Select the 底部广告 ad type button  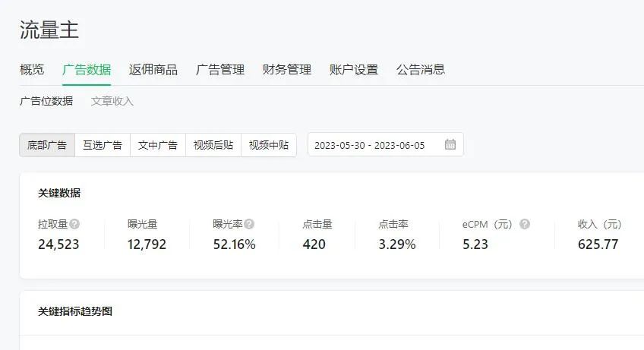pos(47,145)
